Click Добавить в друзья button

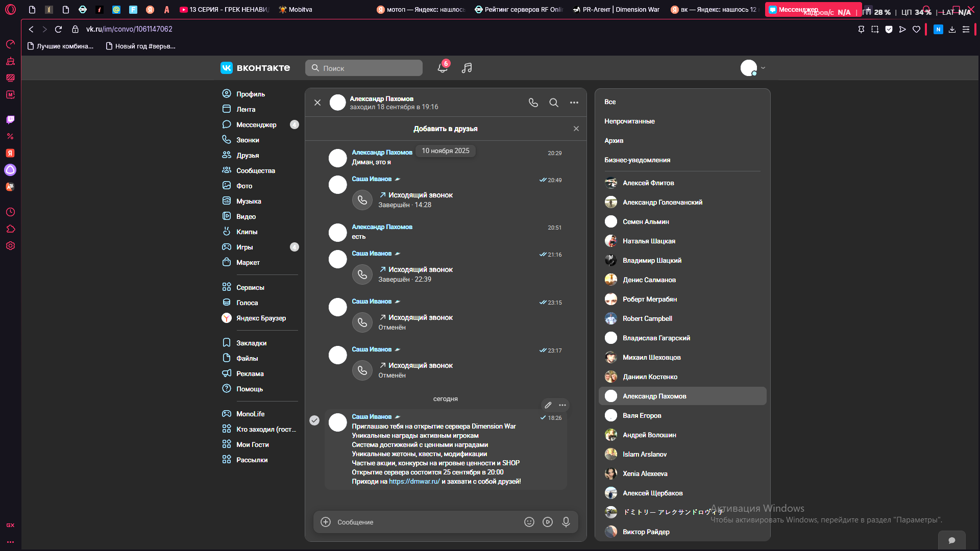(x=446, y=129)
